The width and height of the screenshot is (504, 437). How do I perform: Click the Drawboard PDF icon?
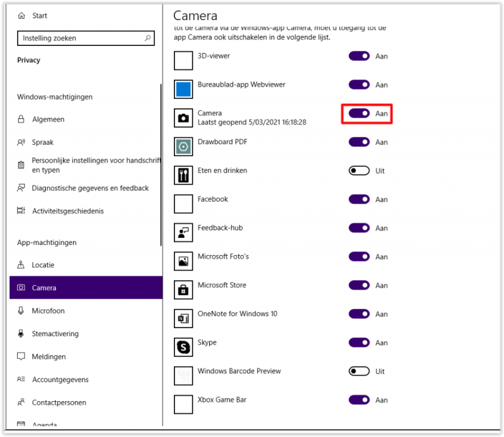(183, 146)
